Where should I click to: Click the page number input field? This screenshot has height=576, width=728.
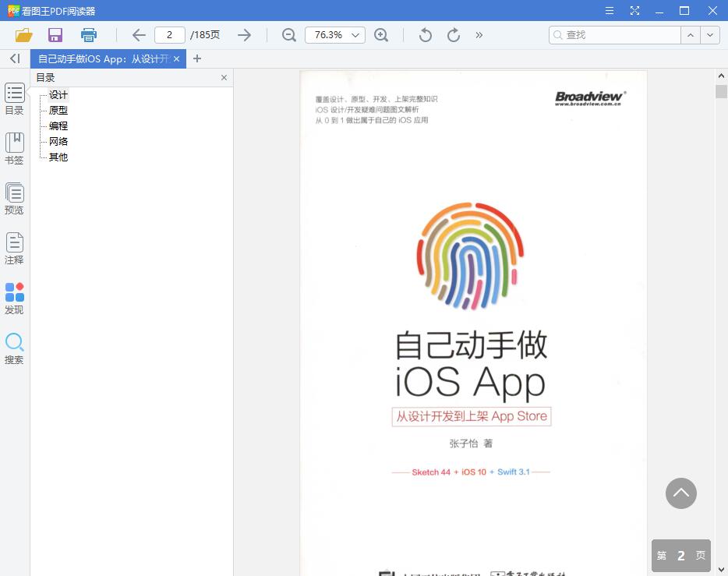click(x=170, y=35)
